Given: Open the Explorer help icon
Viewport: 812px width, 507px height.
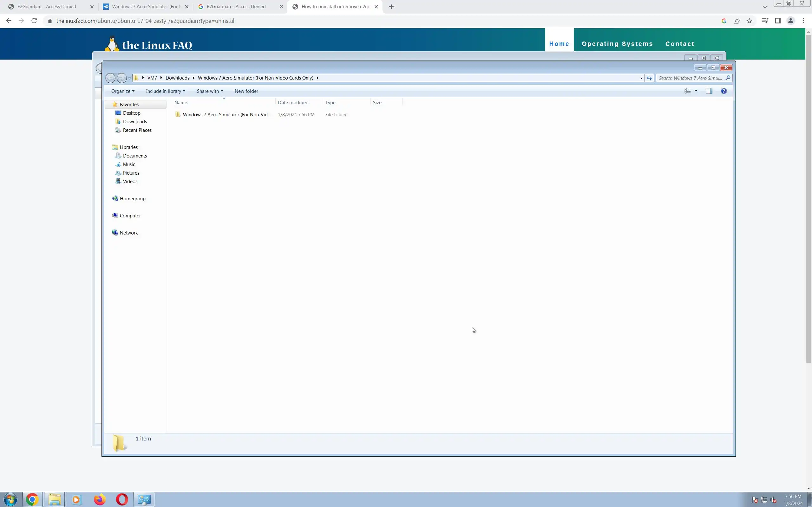Looking at the screenshot, I should (724, 91).
